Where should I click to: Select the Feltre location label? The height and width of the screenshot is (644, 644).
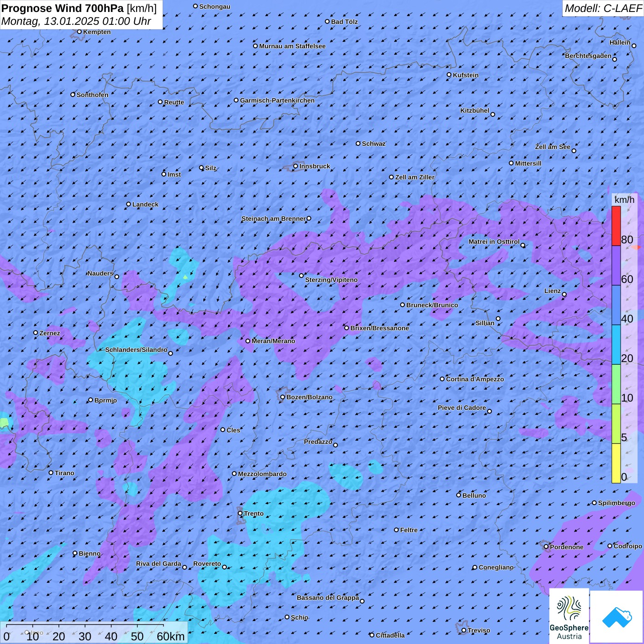(x=409, y=530)
